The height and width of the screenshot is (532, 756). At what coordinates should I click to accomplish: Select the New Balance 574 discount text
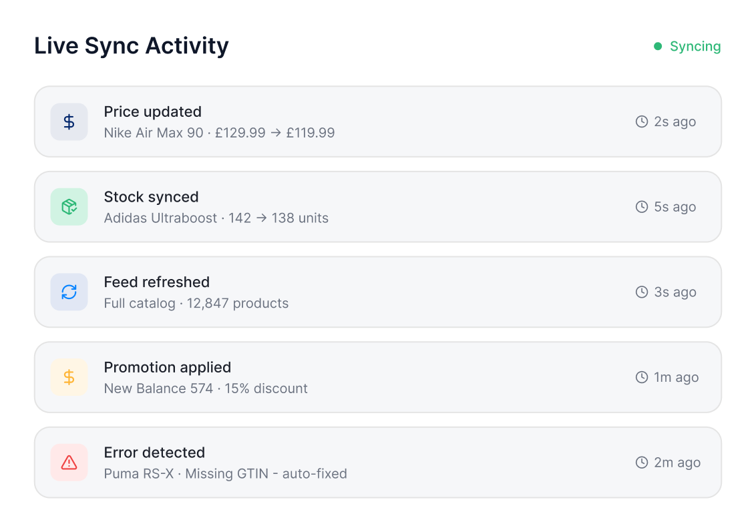pyautogui.click(x=206, y=388)
